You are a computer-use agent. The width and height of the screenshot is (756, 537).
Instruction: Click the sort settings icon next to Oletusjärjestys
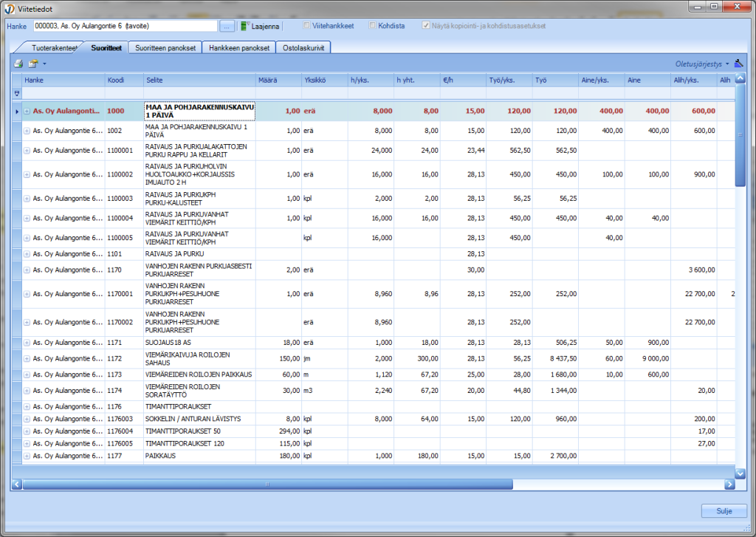pyautogui.click(x=738, y=64)
